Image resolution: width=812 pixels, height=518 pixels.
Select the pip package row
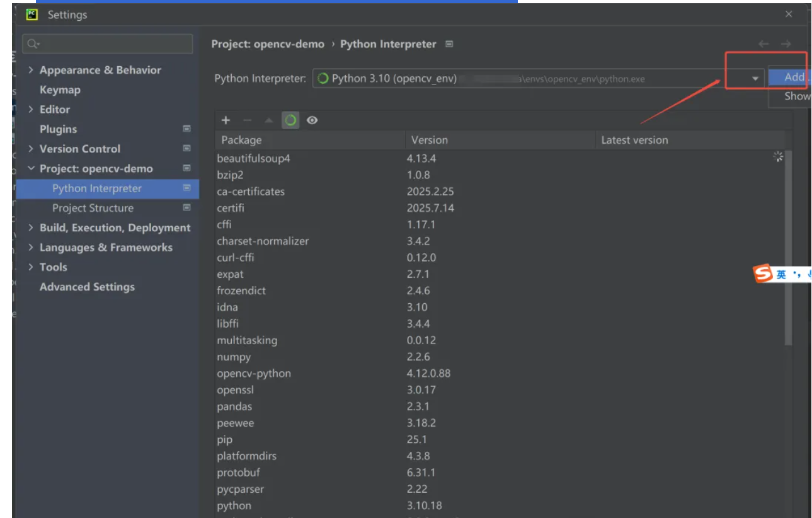(500, 439)
